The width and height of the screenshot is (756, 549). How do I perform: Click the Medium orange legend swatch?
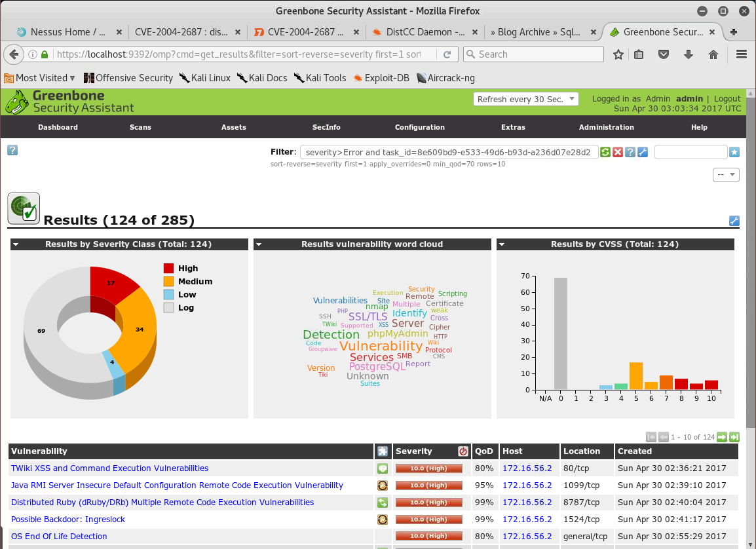click(169, 282)
